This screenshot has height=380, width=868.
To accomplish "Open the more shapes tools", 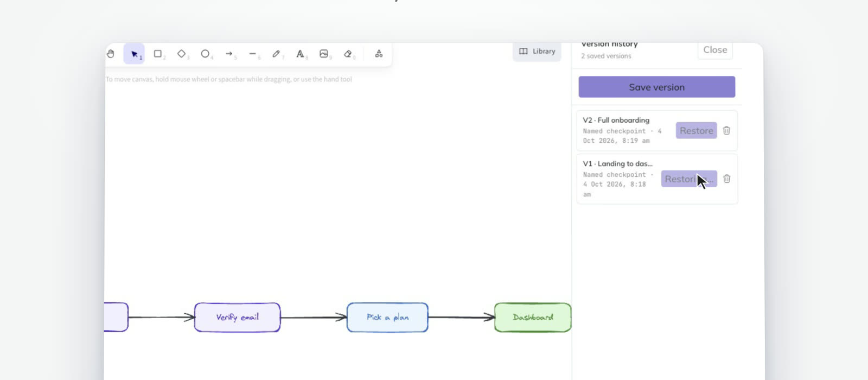I will [379, 54].
